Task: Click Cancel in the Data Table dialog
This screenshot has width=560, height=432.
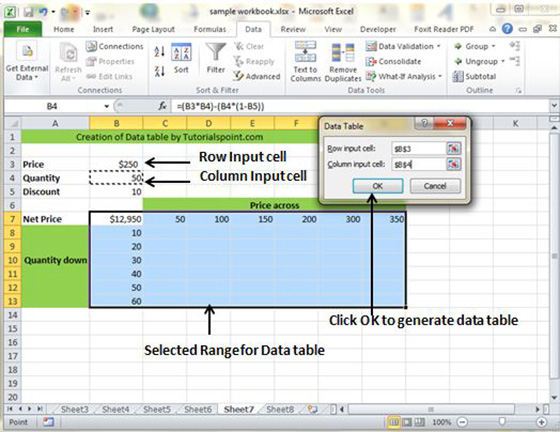Action: (435, 186)
